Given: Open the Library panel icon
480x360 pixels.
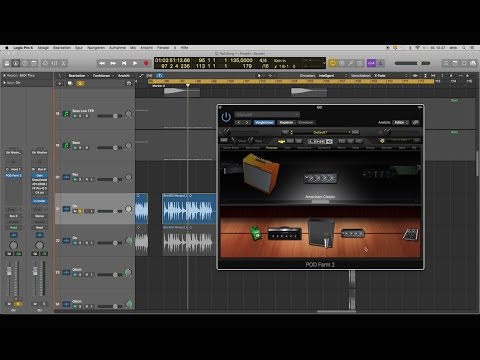Looking at the screenshot, I should 7,63.
